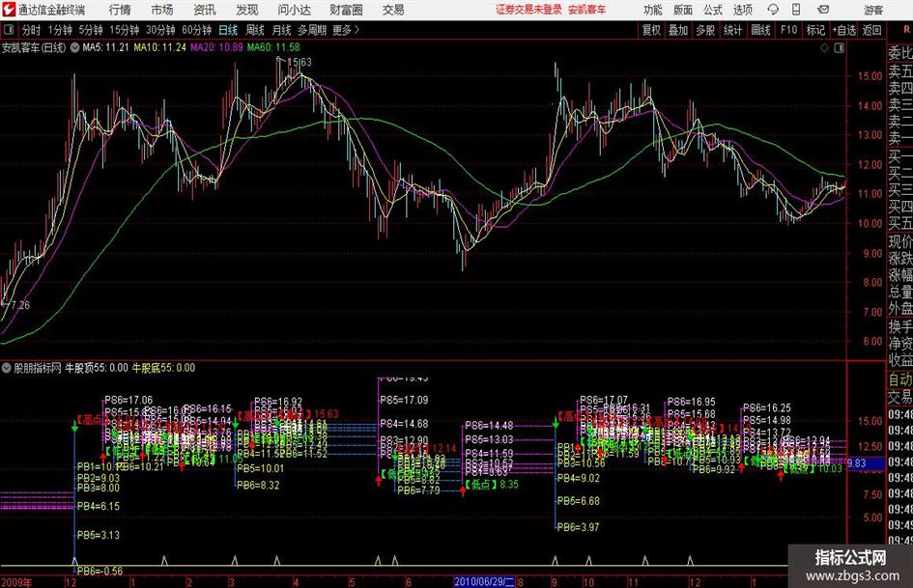This screenshot has height=588, width=913.
Task: Switch to 1分钟 chart period
Action: [x=60, y=30]
